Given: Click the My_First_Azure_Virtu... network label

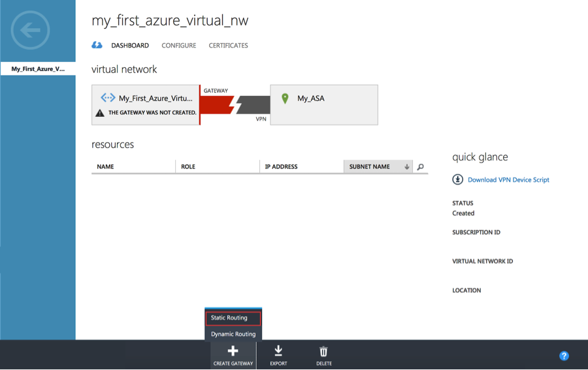Looking at the screenshot, I should [155, 99].
